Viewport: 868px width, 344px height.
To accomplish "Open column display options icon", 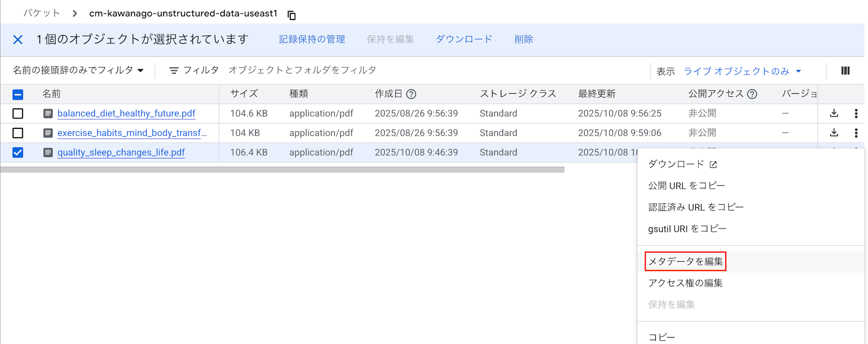I will point(845,71).
